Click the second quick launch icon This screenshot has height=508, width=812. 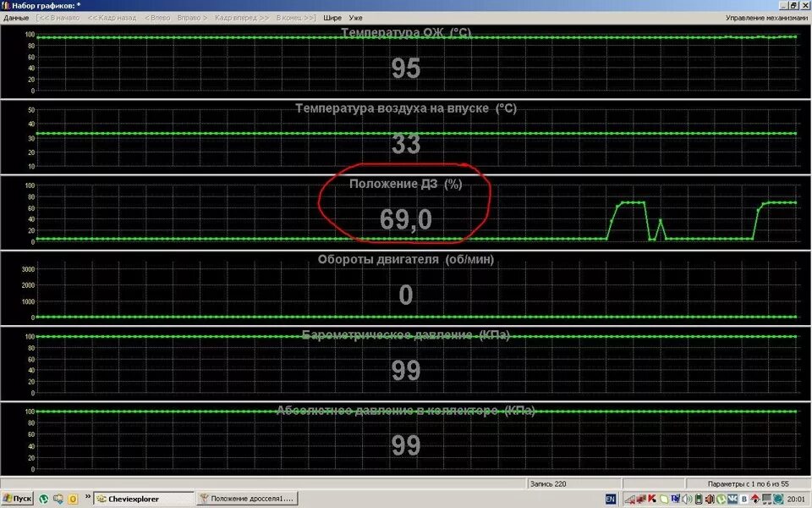[x=58, y=499]
